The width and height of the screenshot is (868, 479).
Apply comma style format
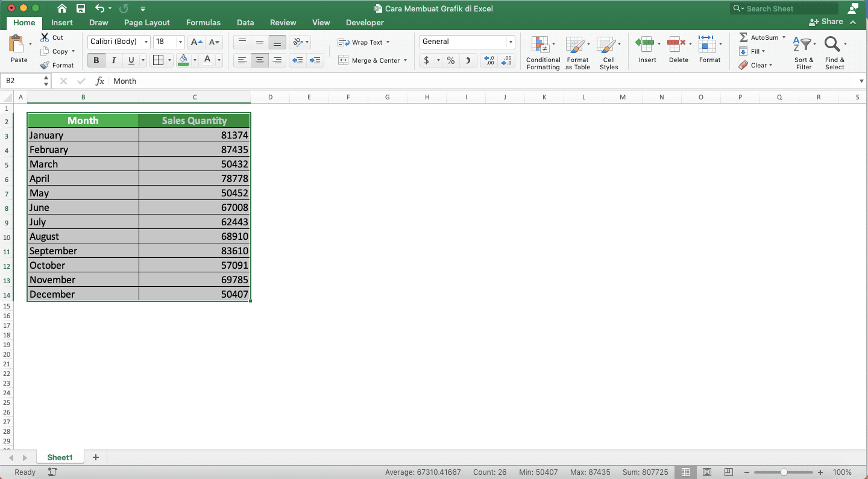(468, 60)
